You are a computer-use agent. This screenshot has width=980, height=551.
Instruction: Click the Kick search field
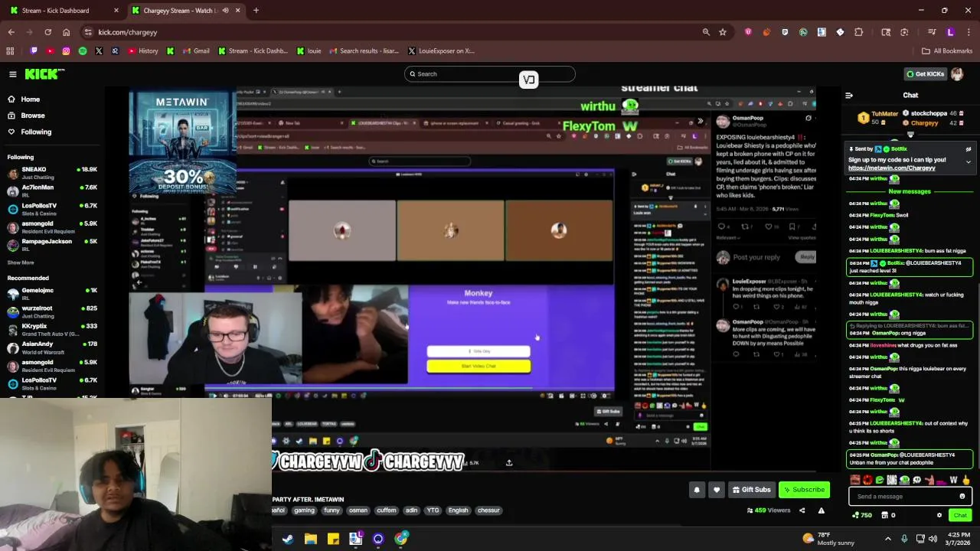(x=490, y=74)
